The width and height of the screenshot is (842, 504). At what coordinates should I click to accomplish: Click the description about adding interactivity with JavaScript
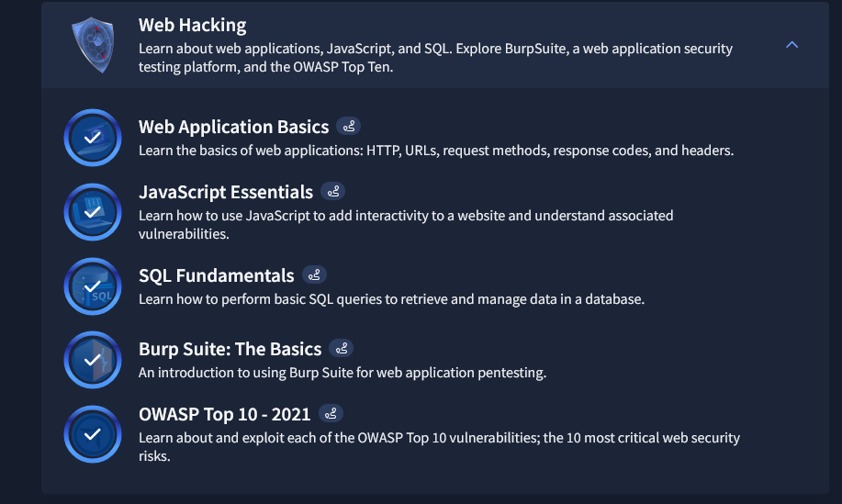click(x=406, y=224)
